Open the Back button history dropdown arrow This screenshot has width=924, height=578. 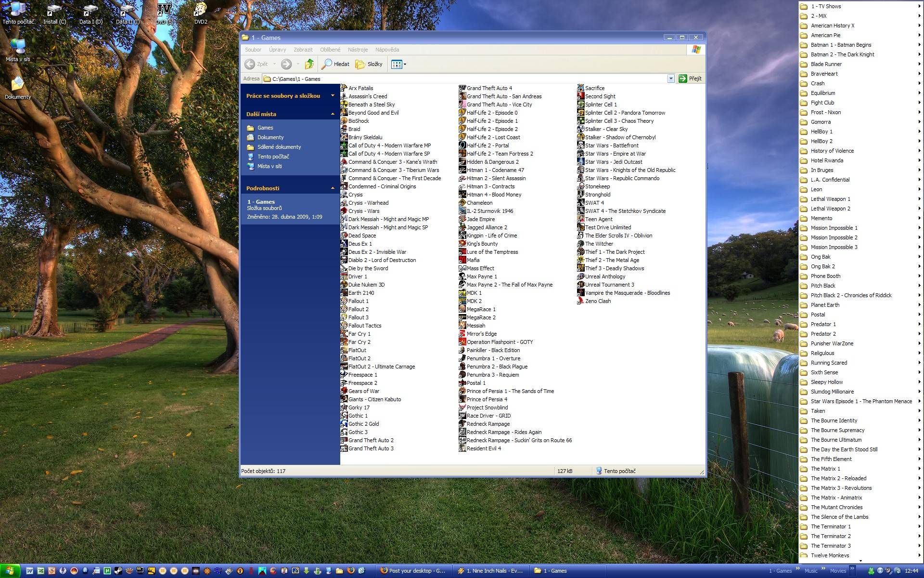coord(275,64)
